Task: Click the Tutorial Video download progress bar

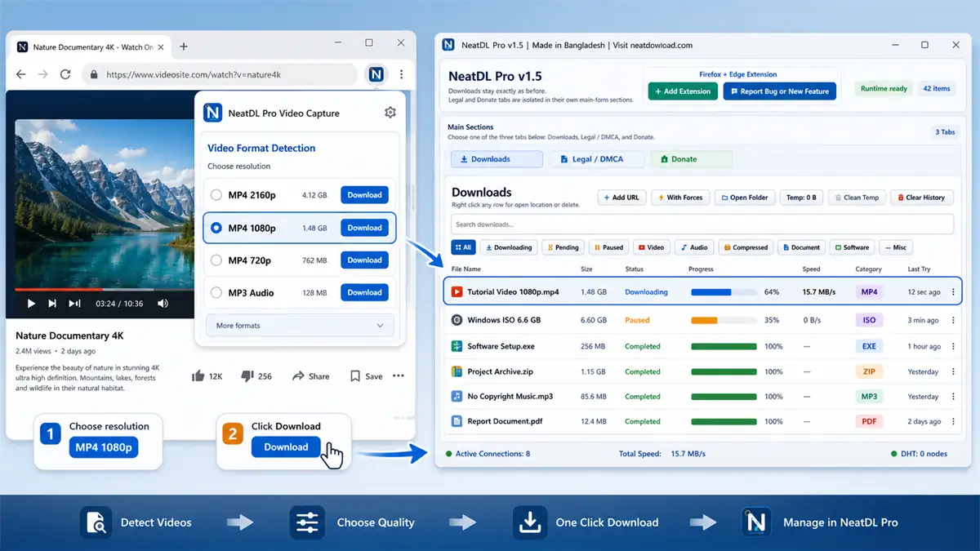Action: pos(723,291)
